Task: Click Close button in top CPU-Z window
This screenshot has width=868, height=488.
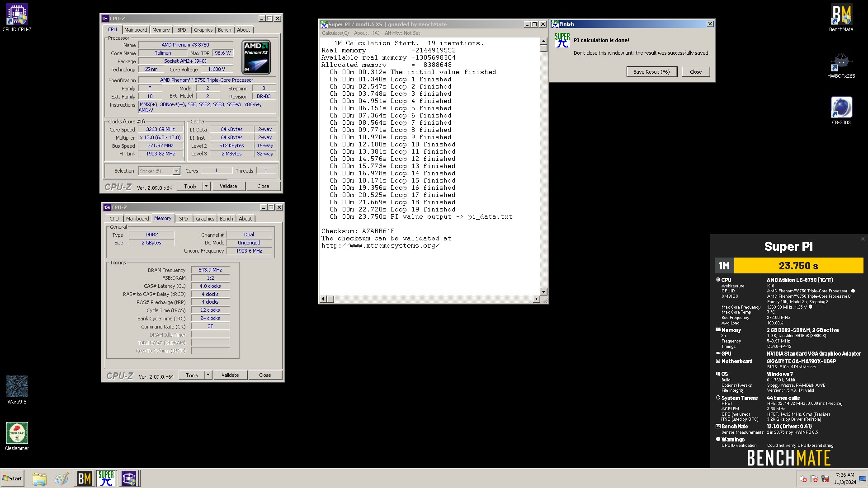Action: click(x=263, y=186)
